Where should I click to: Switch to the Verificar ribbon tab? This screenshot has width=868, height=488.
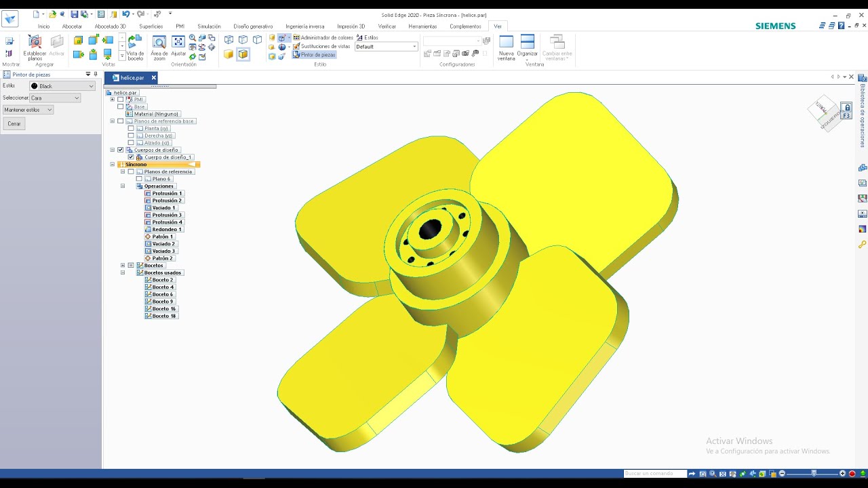[387, 26]
